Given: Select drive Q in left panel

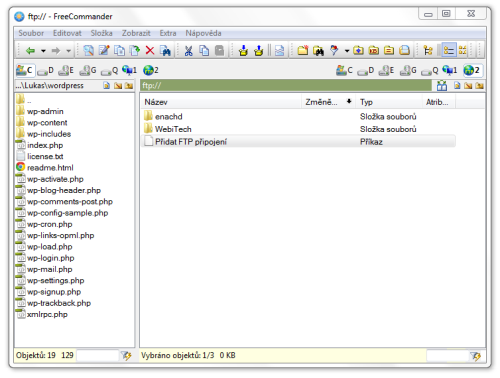Looking at the screenshot, I should click(x=110, y=70).
